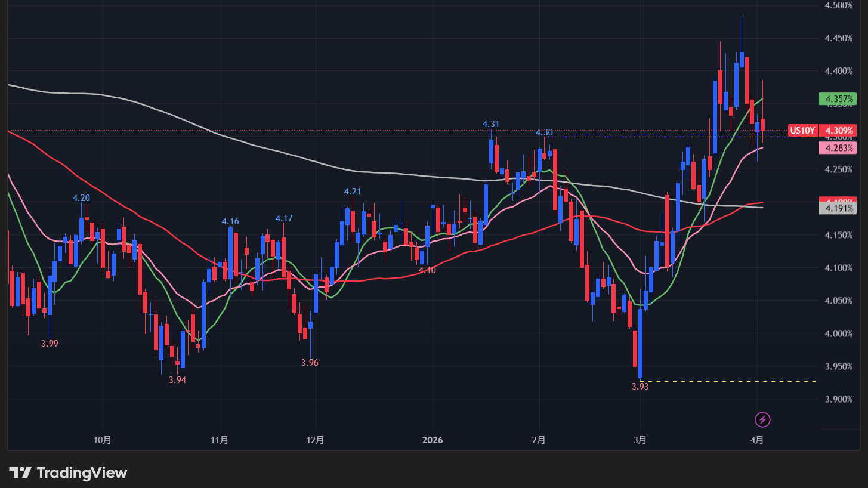Image resolution: width=868 pixels, height=488 pixels.
Task: Click the 10月 label on time axis
Action: 103,440
